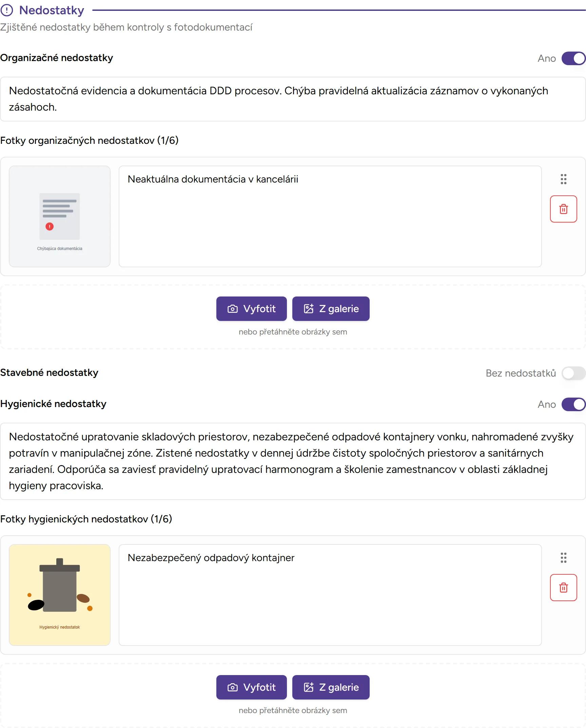Enable the Stavebné nedostatky toggle
Screen dimensions: 586x728
point(573,373)
